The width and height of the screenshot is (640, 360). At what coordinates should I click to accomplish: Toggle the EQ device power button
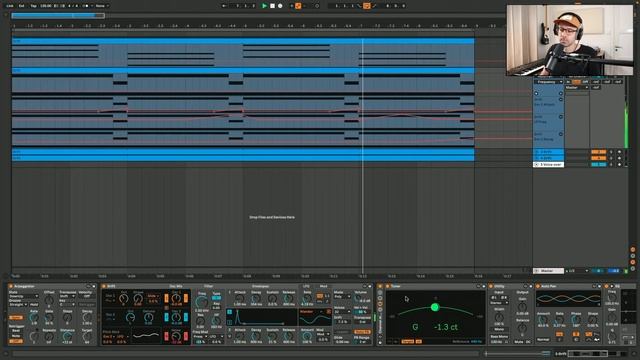coord(606,287)
